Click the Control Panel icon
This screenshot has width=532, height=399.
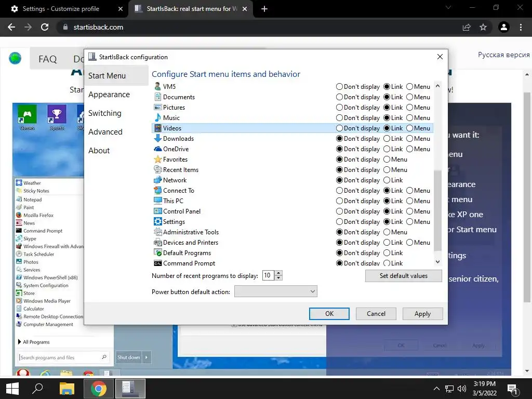157,211
